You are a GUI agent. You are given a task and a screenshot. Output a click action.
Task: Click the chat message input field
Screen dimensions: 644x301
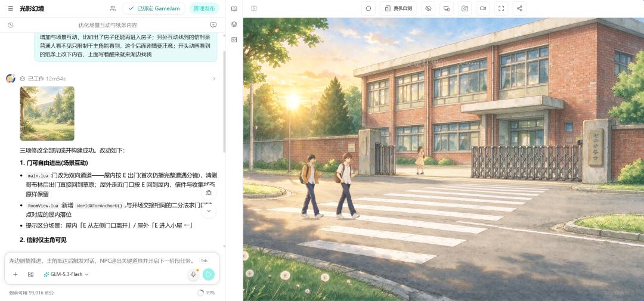point(103,260)
